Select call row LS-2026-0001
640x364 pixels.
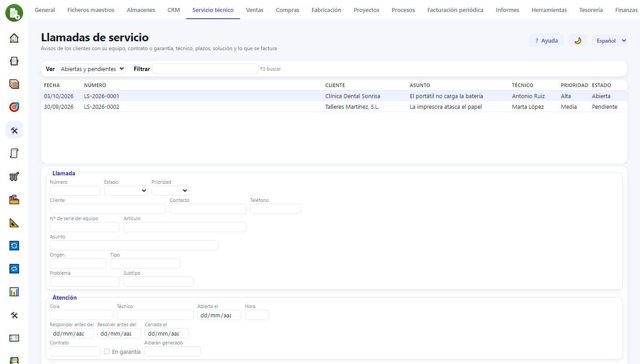[334, 96]
